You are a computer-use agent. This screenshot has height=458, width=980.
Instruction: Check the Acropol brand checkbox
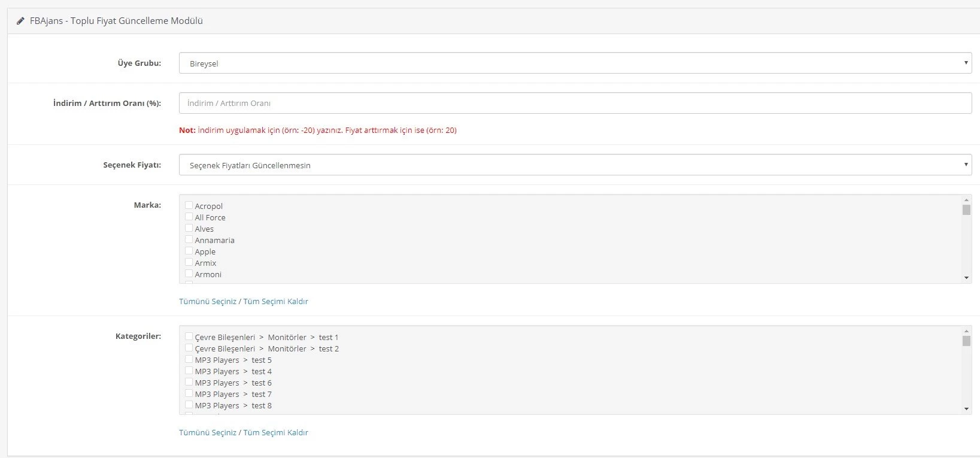tap(189, 205)
